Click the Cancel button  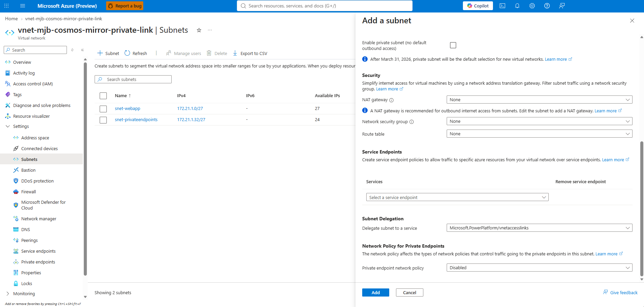pos(410,292)
